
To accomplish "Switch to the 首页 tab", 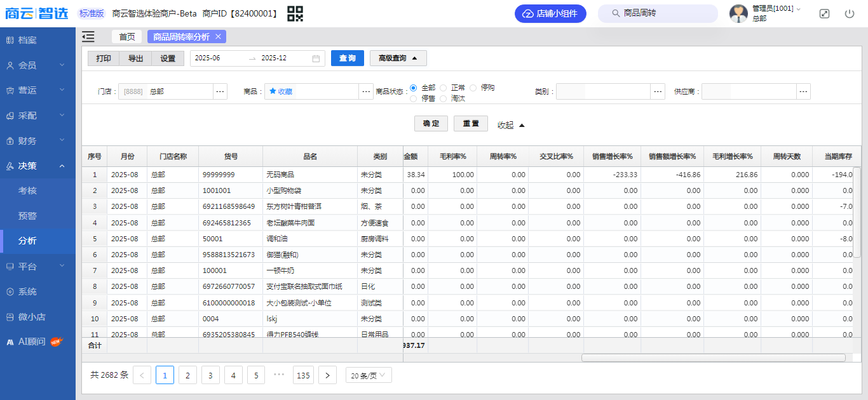I will click(127, 37).
